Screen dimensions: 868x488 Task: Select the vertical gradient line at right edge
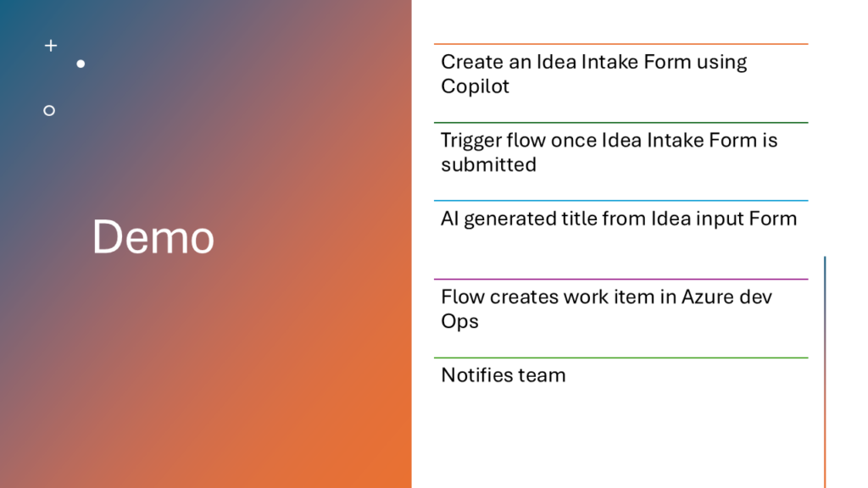click(825, 373)
